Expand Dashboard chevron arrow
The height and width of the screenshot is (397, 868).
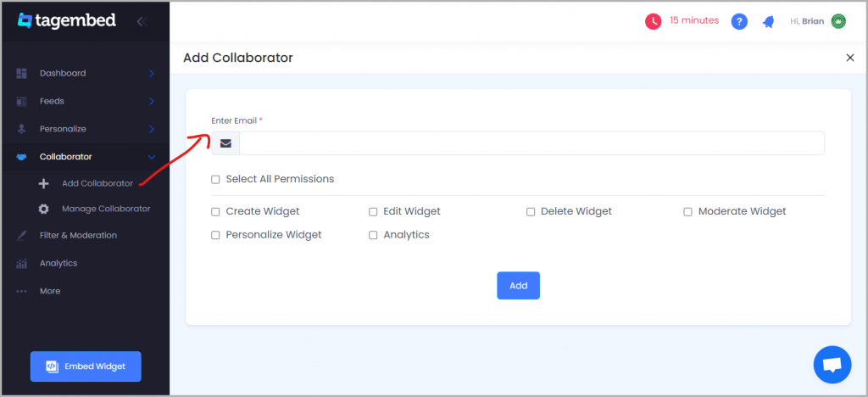coord(152,74)
